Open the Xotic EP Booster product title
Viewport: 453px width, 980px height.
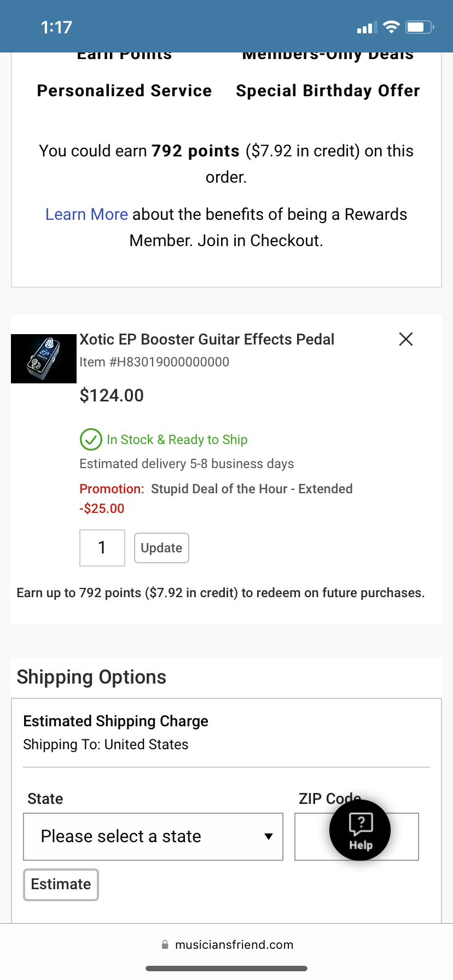tap(207, 340)
